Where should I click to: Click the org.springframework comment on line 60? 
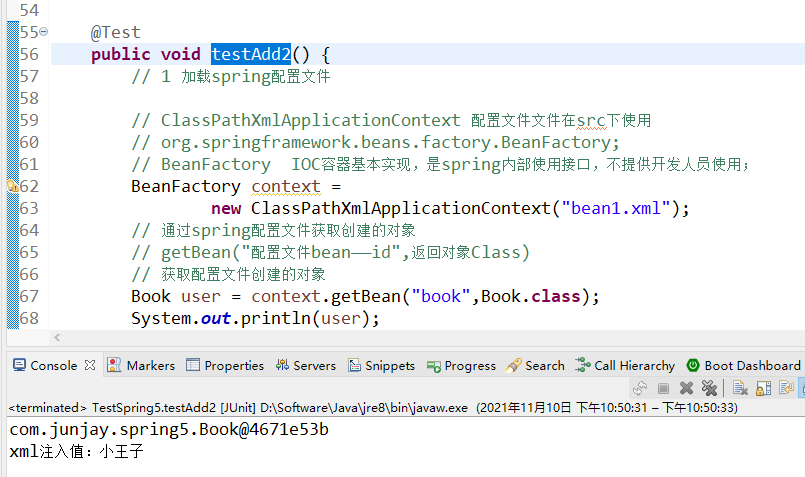[x=376, y=142]
